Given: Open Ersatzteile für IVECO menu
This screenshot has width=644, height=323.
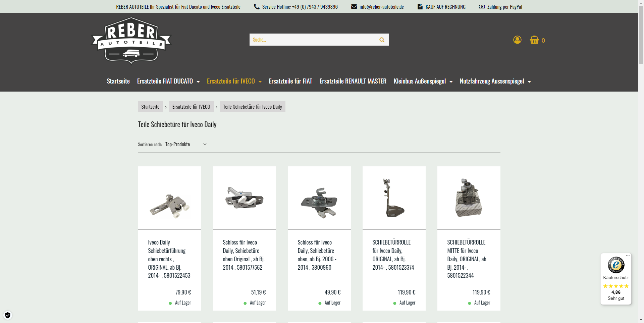Looking at the screenshot, I should click(231, 81).
